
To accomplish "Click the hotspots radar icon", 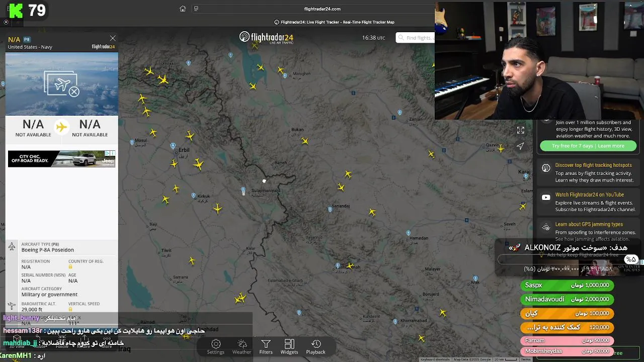I will point(546,168).
